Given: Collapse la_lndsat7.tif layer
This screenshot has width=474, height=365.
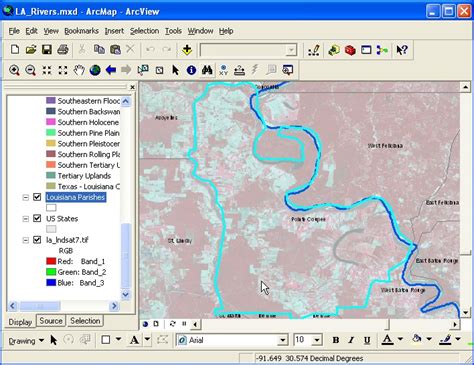Looking at the screenshot, I should pyautogui.click(x=26, y=240).
